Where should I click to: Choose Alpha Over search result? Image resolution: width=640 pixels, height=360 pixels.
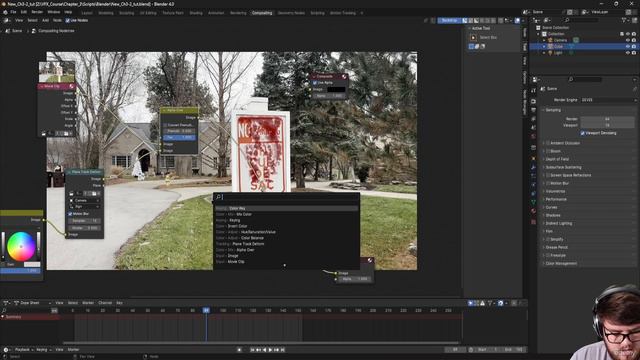coord(286,250)
